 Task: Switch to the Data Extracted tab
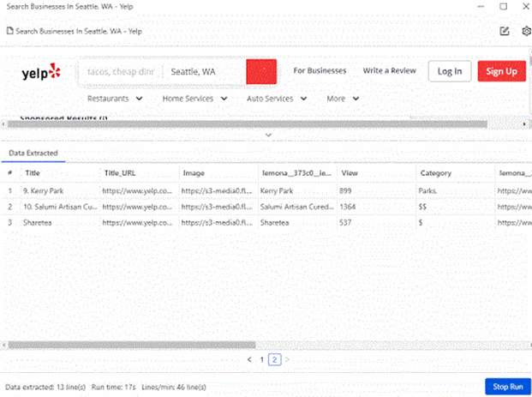tap(33, 153)
